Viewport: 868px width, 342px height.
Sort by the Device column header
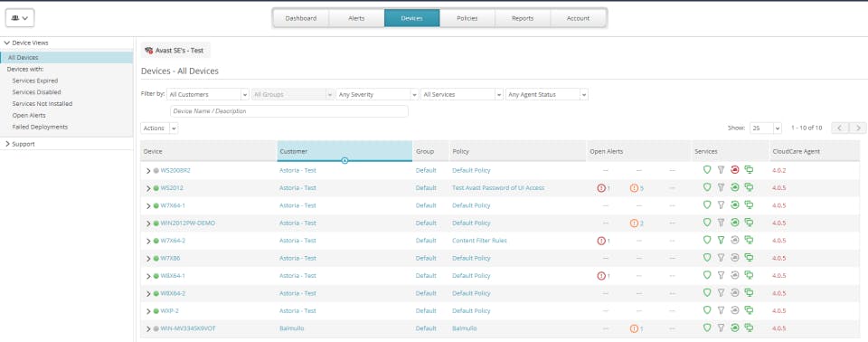(x=209, y=151)
